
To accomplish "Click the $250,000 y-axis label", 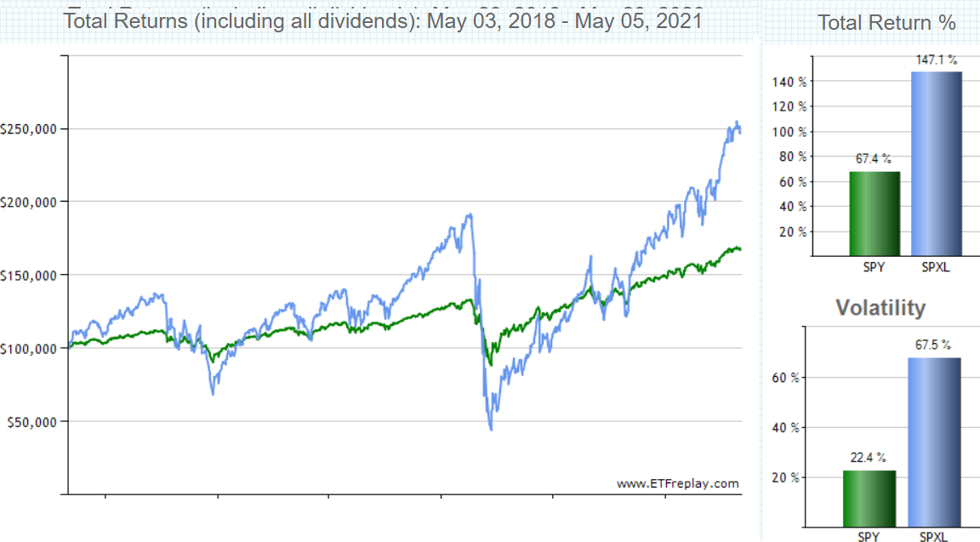I will pyautogui.click(x=28, y=129).
